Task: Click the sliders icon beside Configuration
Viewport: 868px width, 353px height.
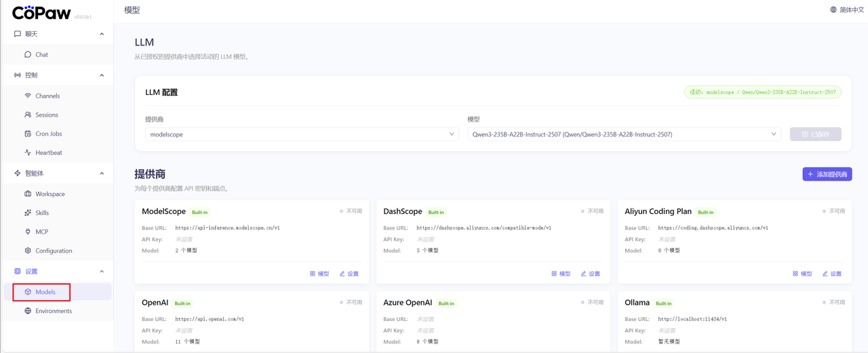Action: tap(28, 250)
